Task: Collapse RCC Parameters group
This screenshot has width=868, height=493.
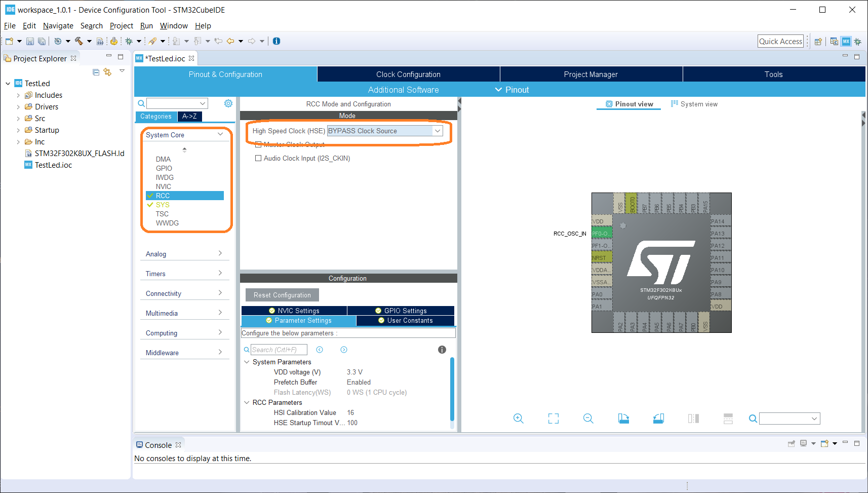Action: 247,402
